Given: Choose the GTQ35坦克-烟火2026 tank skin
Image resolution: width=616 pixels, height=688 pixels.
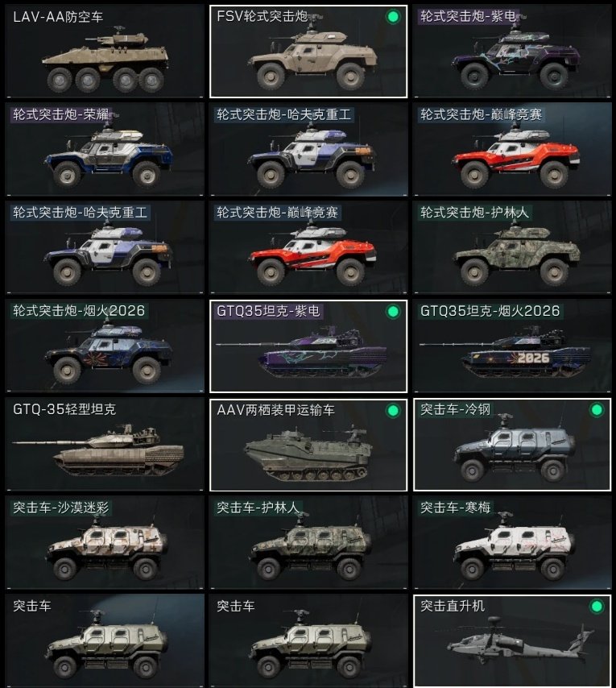Looking at the screenshot, I should point(512,346).
